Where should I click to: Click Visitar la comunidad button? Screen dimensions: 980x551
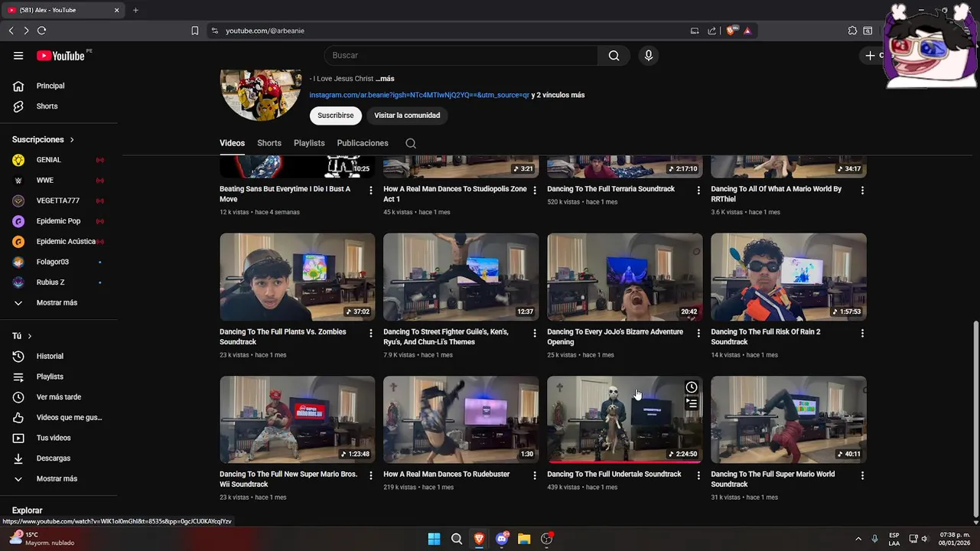pos(407,116)
